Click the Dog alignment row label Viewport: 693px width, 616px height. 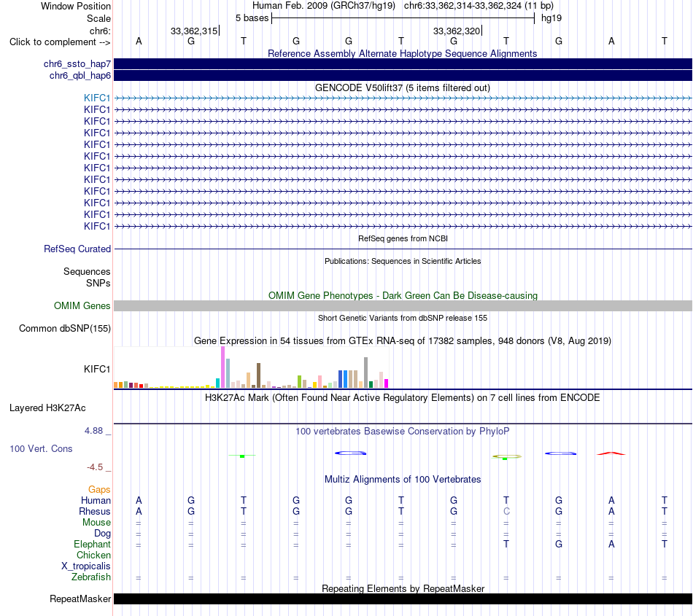click(x=102, y=534)
